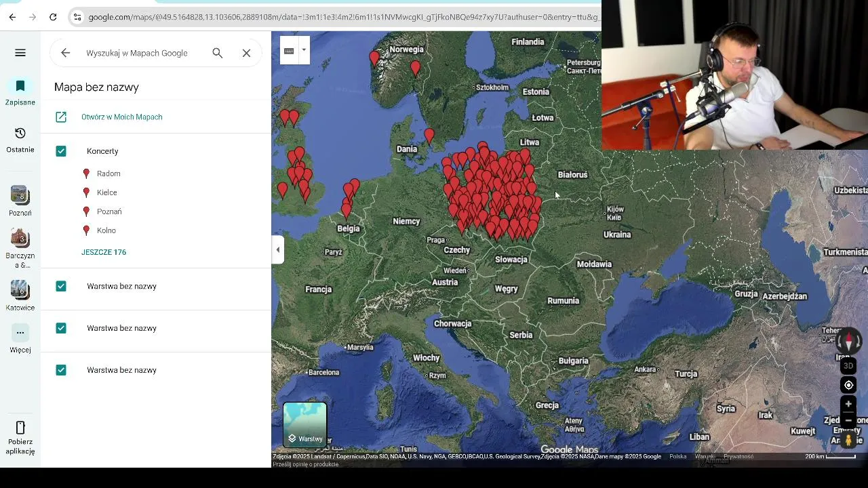Select Poznań concert list item
Image resolution: width=868 pixels, height=488 pixels.
[109, 211]
